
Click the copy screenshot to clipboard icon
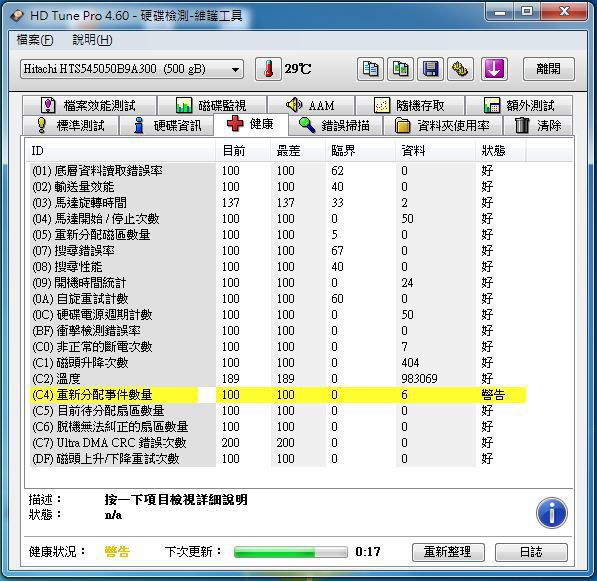tap(400, 69)
